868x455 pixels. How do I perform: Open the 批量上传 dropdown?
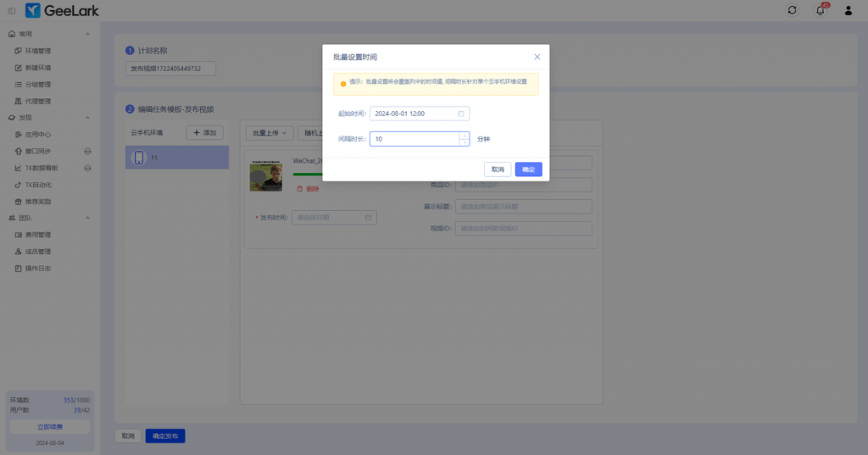pos(270,133)
